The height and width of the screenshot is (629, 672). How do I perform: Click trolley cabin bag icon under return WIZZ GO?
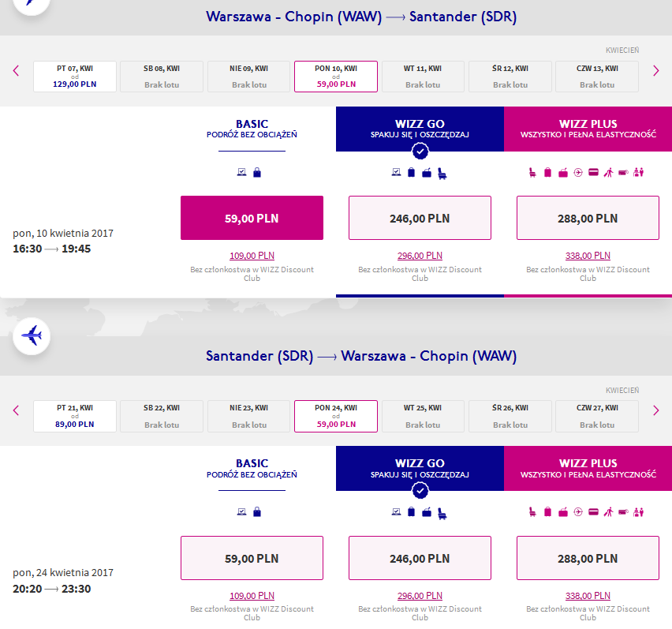(x=427, y=512)
